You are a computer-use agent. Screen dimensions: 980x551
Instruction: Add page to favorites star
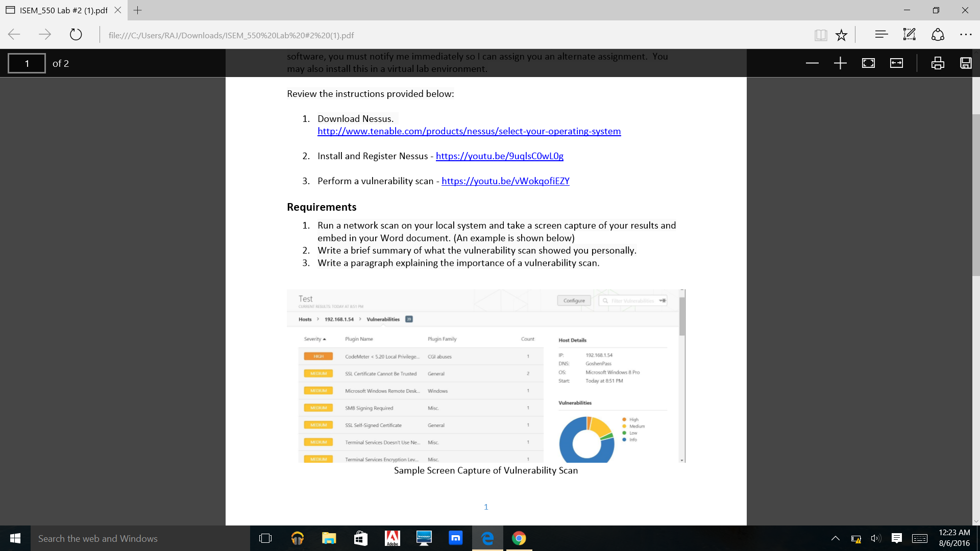(841, 35)
